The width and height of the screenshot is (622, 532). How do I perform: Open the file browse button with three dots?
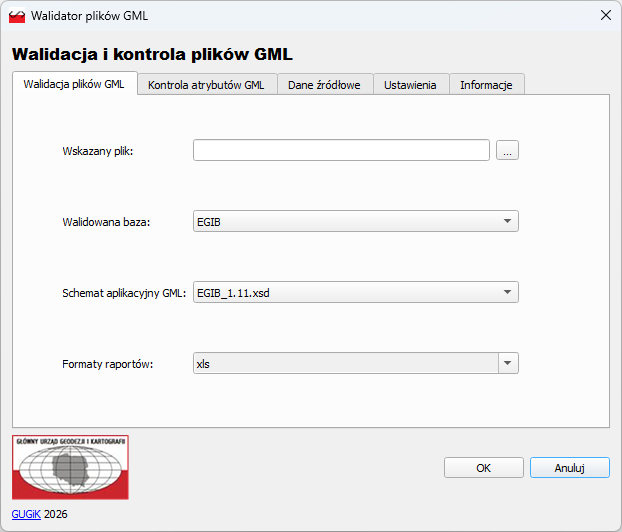tap(507, 151)
